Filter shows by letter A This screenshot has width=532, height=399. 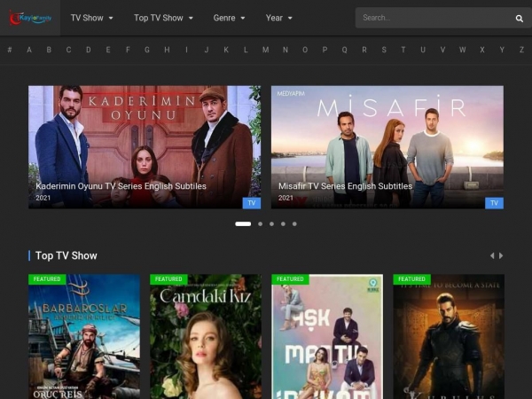(29, 50)
